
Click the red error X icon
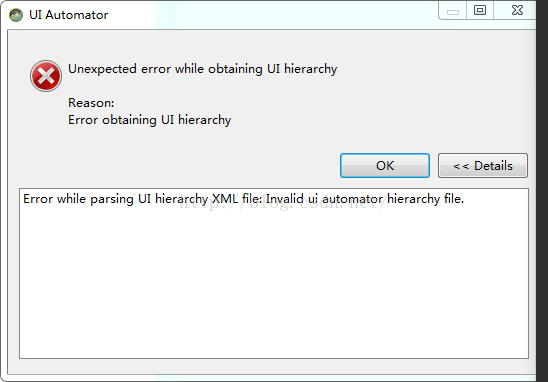click(x=46, y=76)
